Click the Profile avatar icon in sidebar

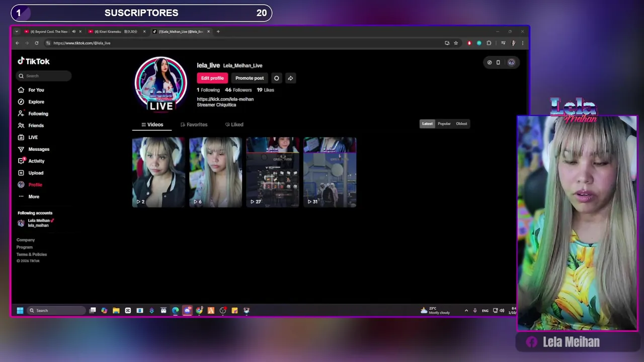click(21, 185)
